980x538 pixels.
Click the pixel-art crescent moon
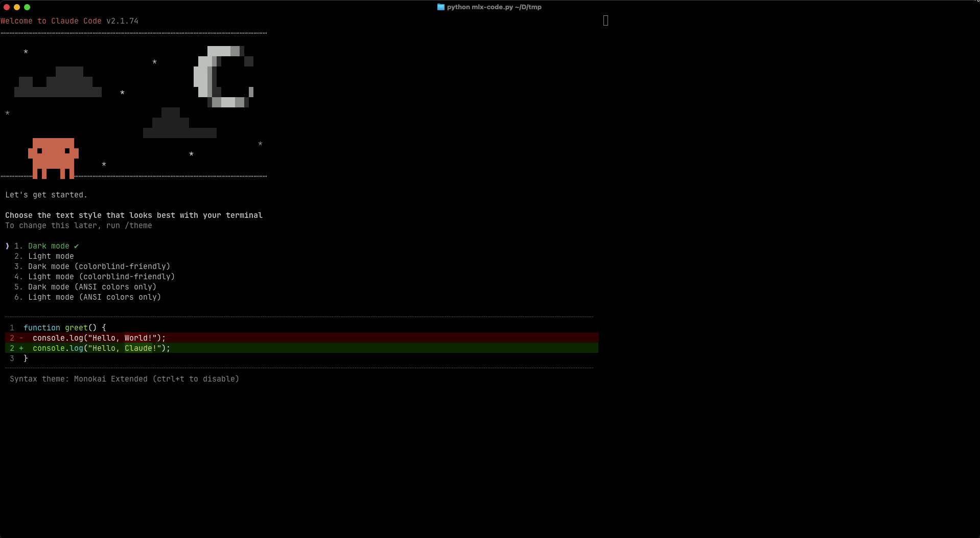click(x=223, y=77)
